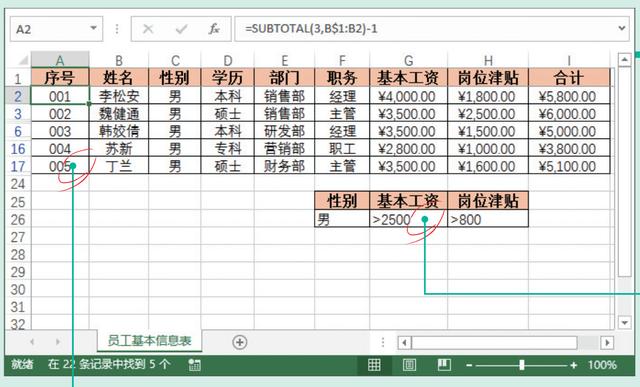Click the formula bar resize handle dots
The height and width of the screenshot is (387, 640).
click(x=117, y=29)
